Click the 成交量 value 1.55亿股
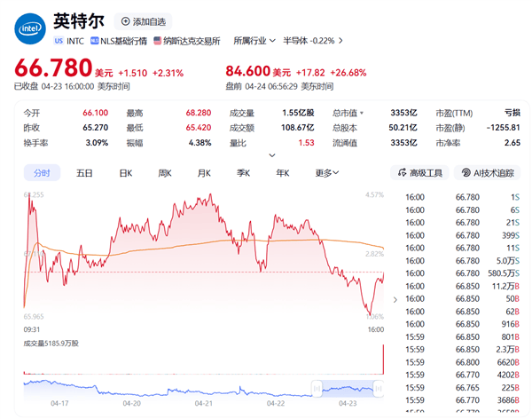This screenshot has width=532, height=419. 298,113
